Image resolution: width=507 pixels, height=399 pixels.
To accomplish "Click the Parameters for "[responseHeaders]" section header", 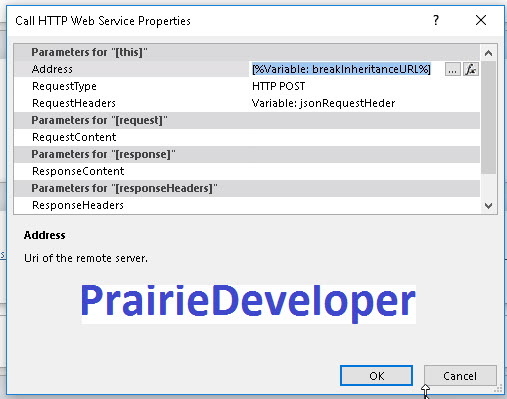I will point(247,188).
